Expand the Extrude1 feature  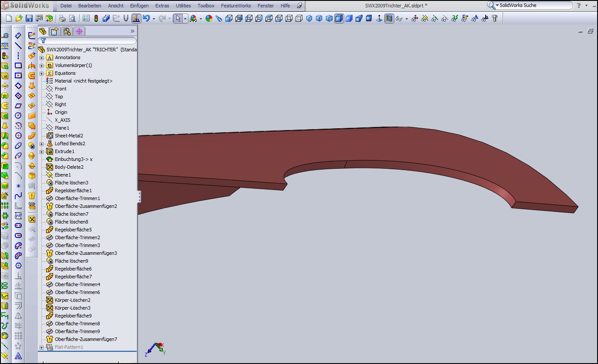coord(42,151)
